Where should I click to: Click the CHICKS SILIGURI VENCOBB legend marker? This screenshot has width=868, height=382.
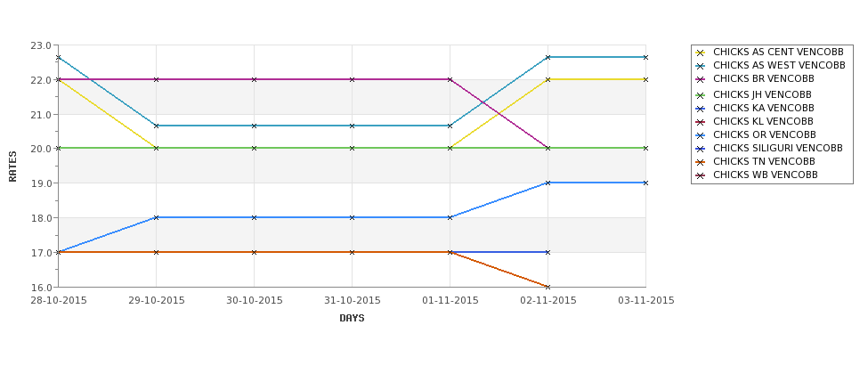pos(701,149)
